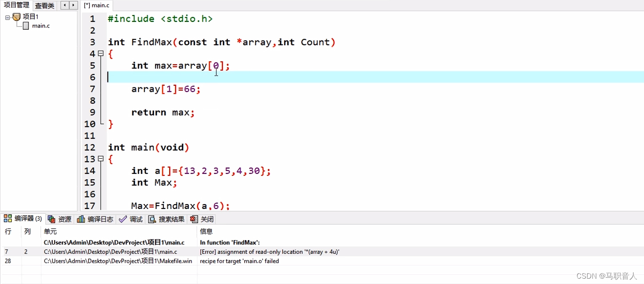The height and width of the screenshot is (284, 644).
Task: Click the FindMax function signature on line 3
Action: tap(222, 42)
